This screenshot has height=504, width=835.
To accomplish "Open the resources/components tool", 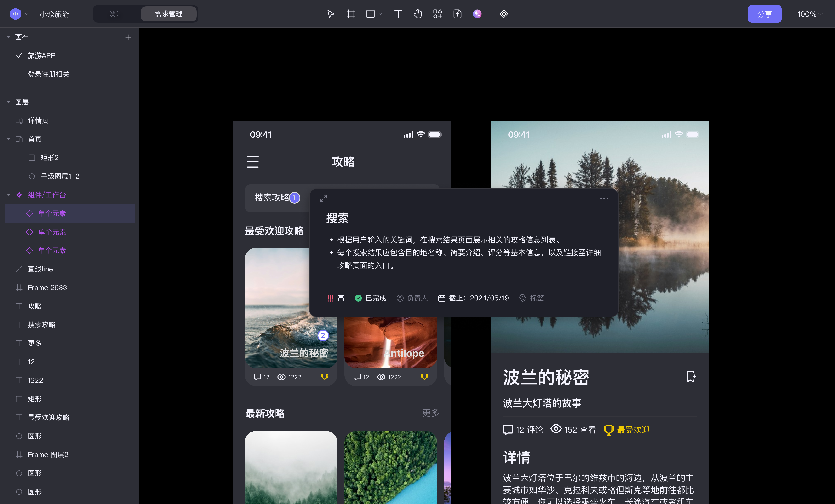I will (x=437, y=14).
